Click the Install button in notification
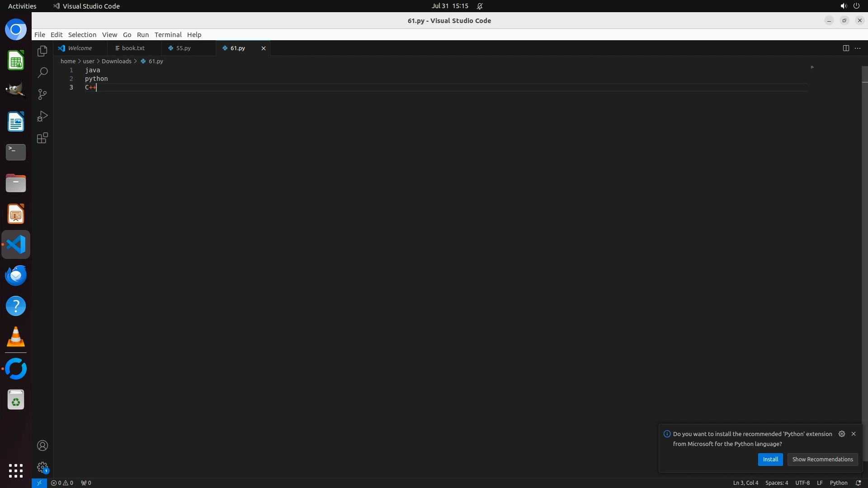This screenshot has width=868, height=488. [x=770, y=459]
